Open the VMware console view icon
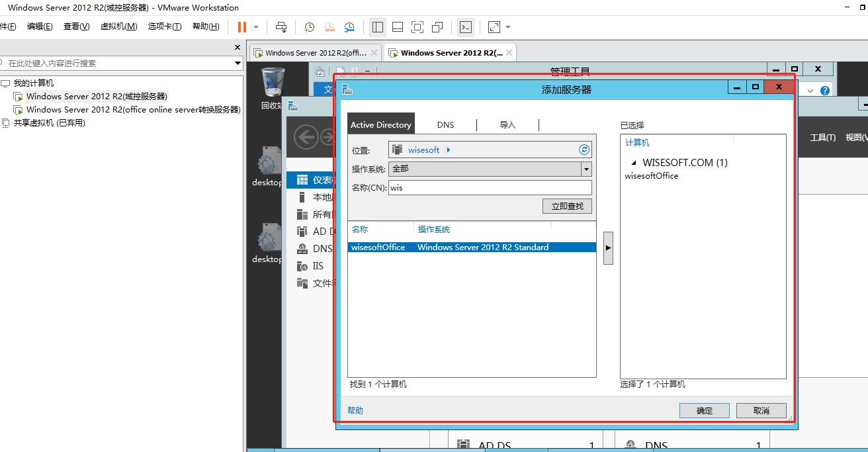868x452 pixels. (x=466, y=27)
